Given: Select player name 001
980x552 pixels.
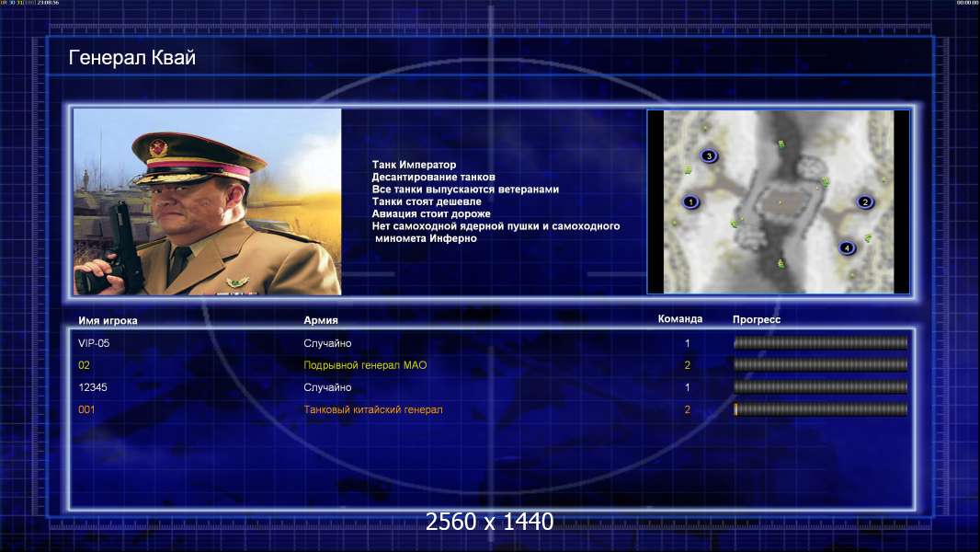Looking at the screenshot, I should coord(86,410).
